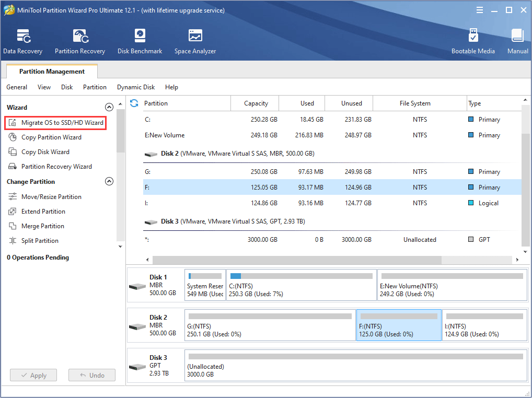
Task: Sort by Unused column header
Action: coord(349,103)
